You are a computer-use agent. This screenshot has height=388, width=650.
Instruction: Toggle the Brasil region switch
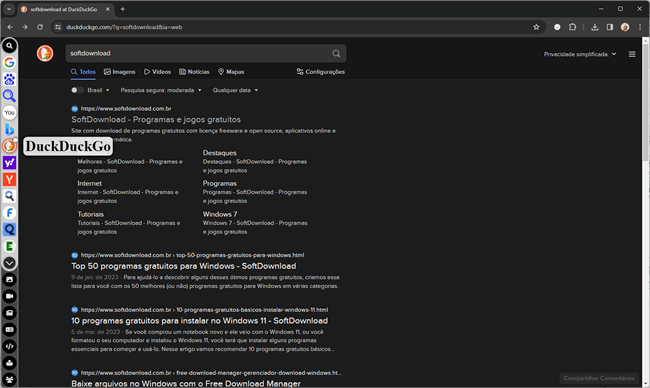[77, 90]
